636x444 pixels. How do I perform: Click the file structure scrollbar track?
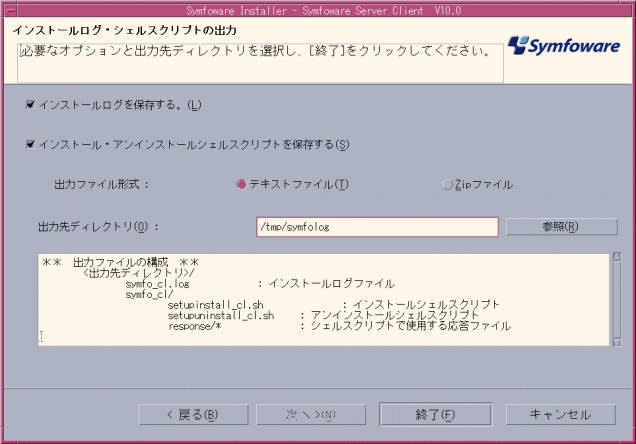(617, 300)
